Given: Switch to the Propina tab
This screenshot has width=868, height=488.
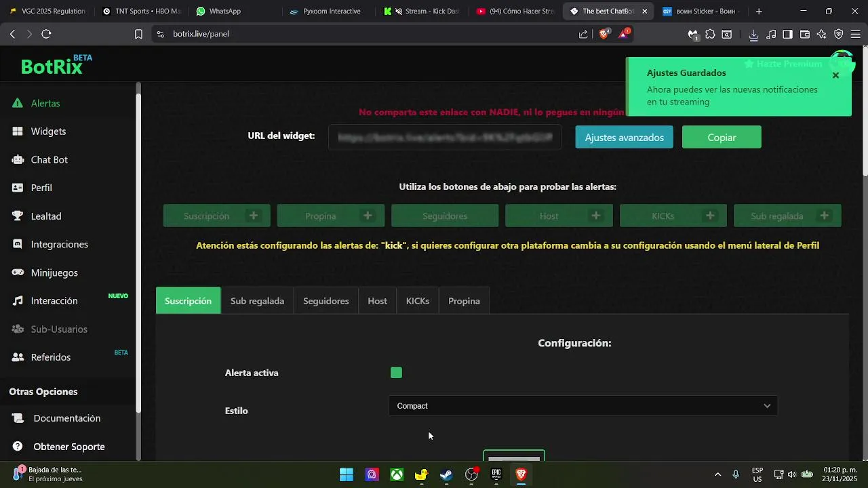Looking at the screenshot, I should (x=464, y=301).
